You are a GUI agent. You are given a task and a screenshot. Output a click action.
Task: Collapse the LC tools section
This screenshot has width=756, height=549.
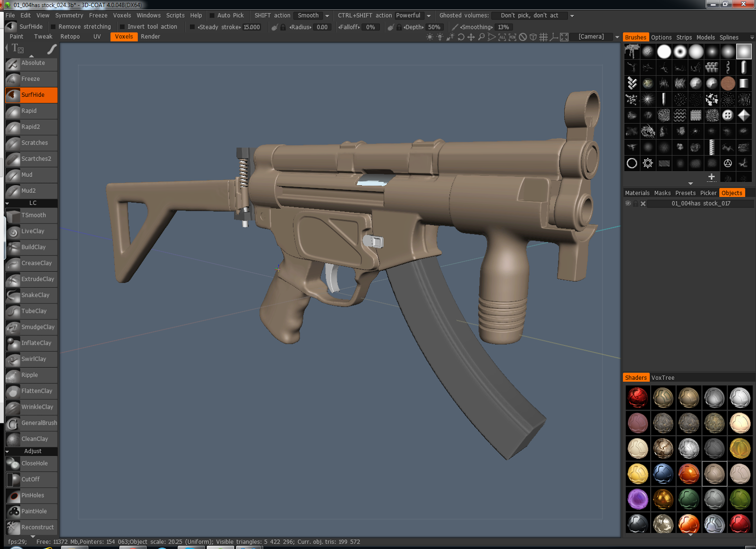coord(8,203)
